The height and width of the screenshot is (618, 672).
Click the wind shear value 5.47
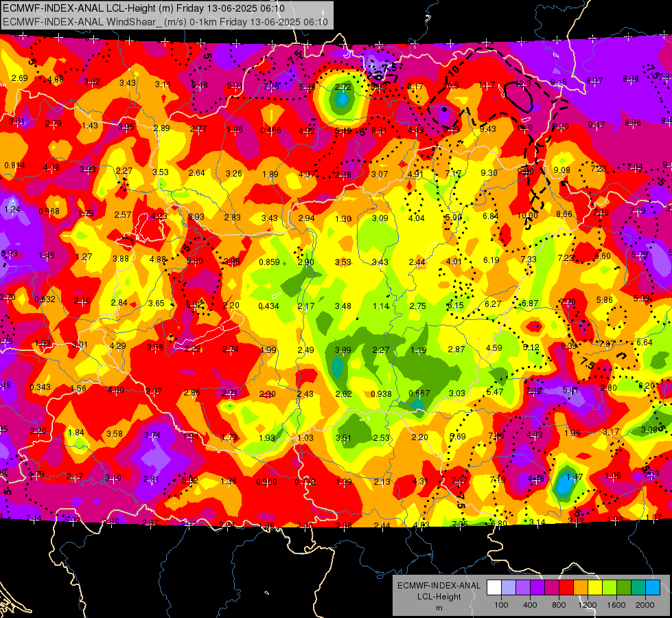[x=495, y=391]
